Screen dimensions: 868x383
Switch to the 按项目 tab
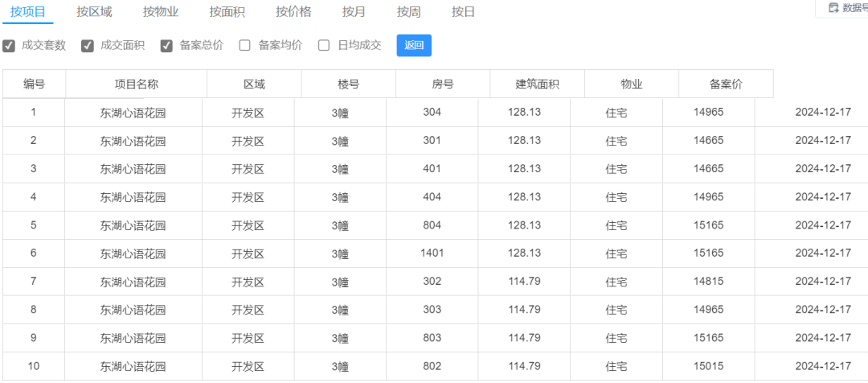[x=27, y=11]
